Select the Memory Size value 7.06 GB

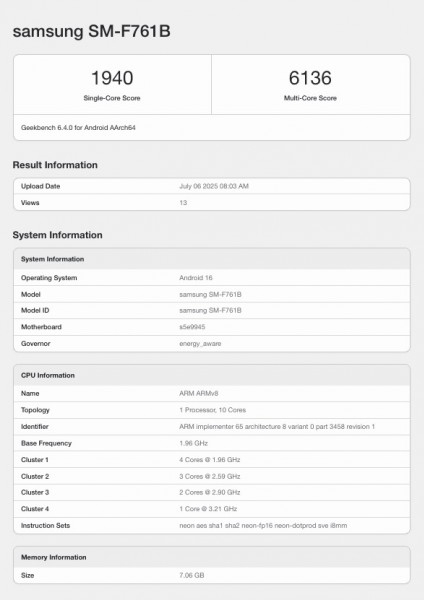click(x=191, y=575)
